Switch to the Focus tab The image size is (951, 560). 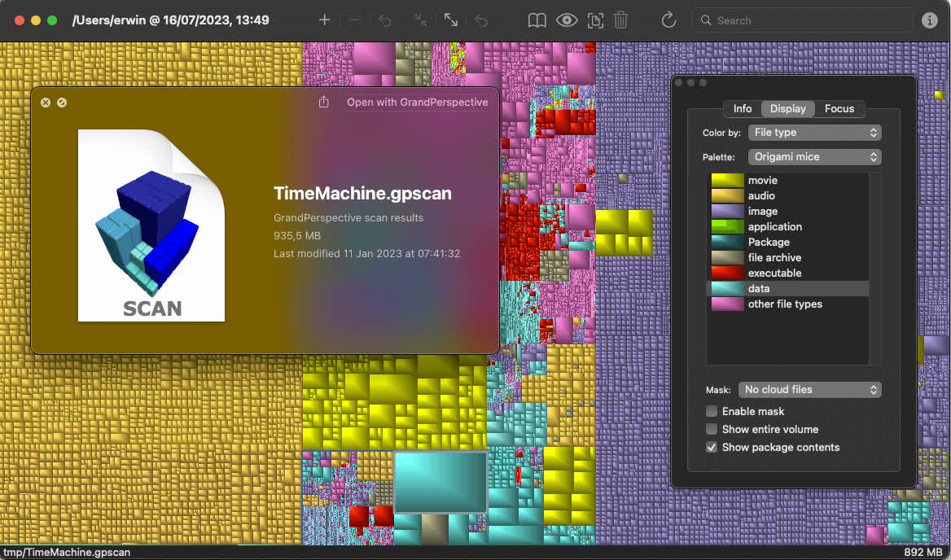[839, 108]
